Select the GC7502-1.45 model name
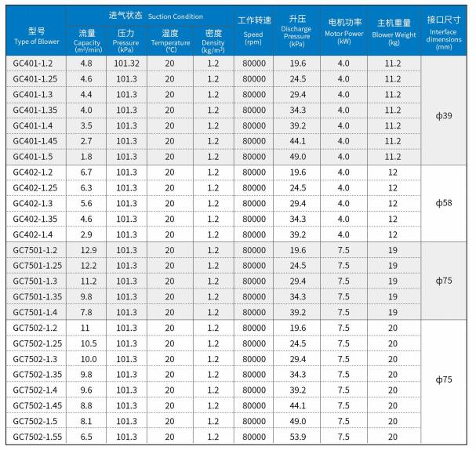The image size is (476, 450). [x=38, y=405]
